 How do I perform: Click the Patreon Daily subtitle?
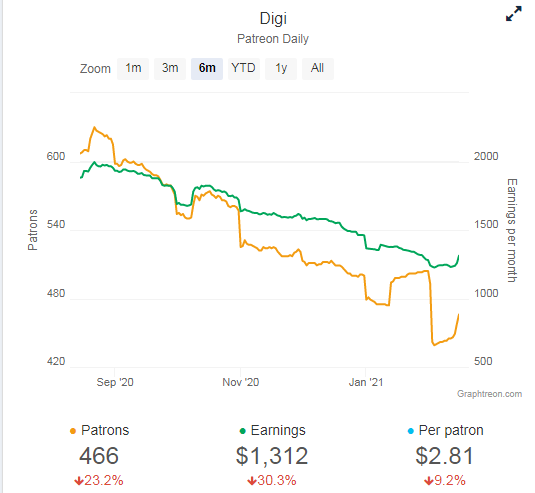(x=273, y=39)
